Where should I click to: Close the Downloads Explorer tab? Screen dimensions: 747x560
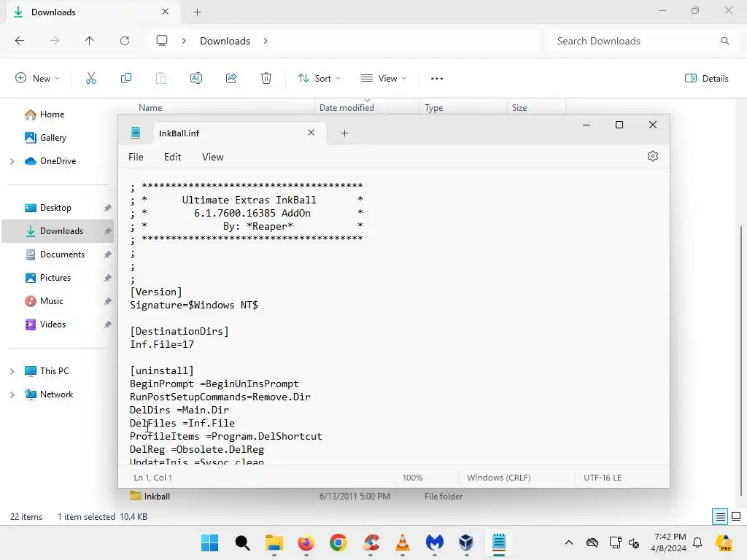[x=166, y=12]
